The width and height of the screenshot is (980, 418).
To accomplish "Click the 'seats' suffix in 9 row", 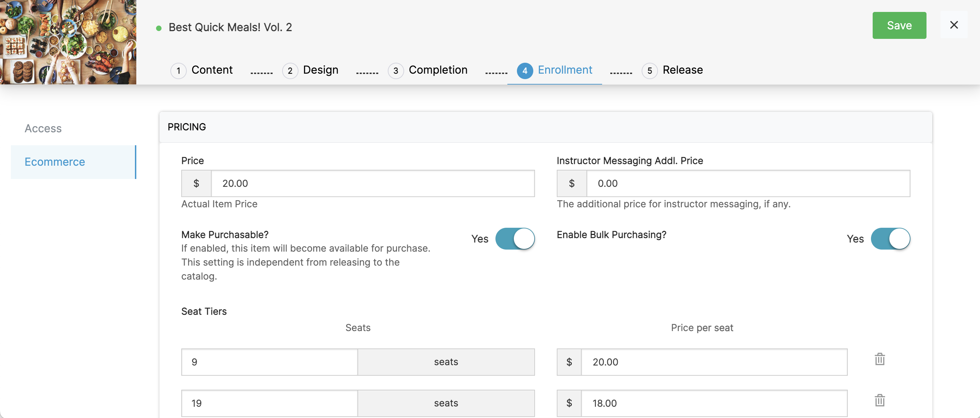I will [x=446, y=362].
